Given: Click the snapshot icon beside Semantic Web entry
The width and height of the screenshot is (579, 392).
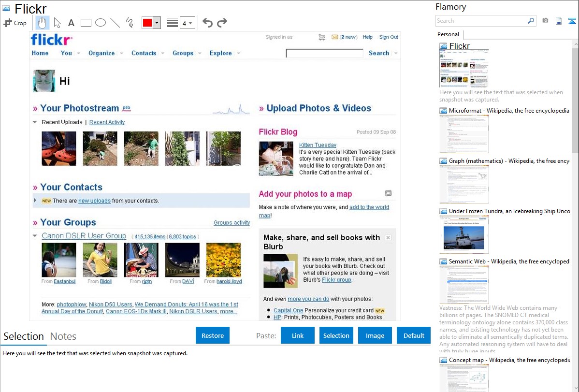Looking at the screenshot, I should pos(443,261).
